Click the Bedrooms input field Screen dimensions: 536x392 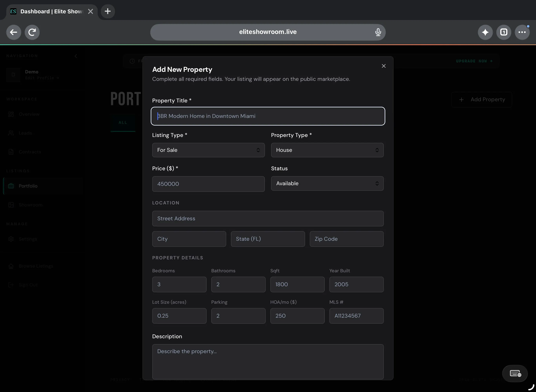pyautogui.click(x=179, y=284)
